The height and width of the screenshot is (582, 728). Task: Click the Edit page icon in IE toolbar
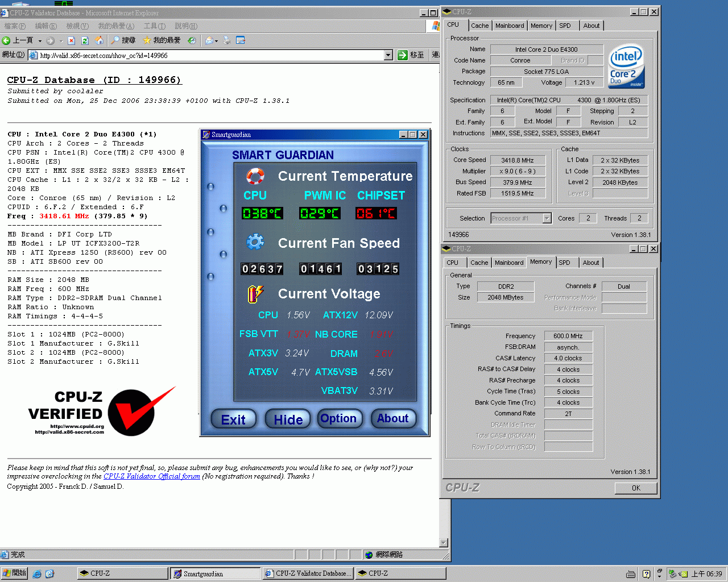click(240, 40)
